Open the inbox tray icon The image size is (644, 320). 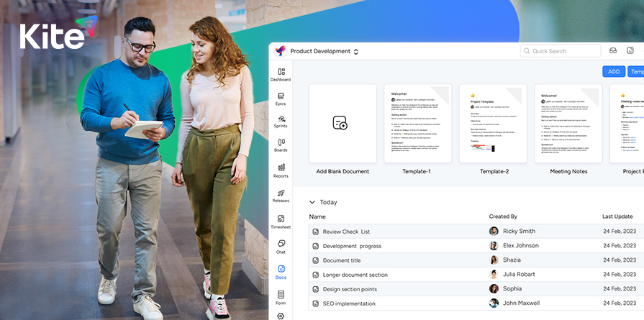tap(613, 50)
